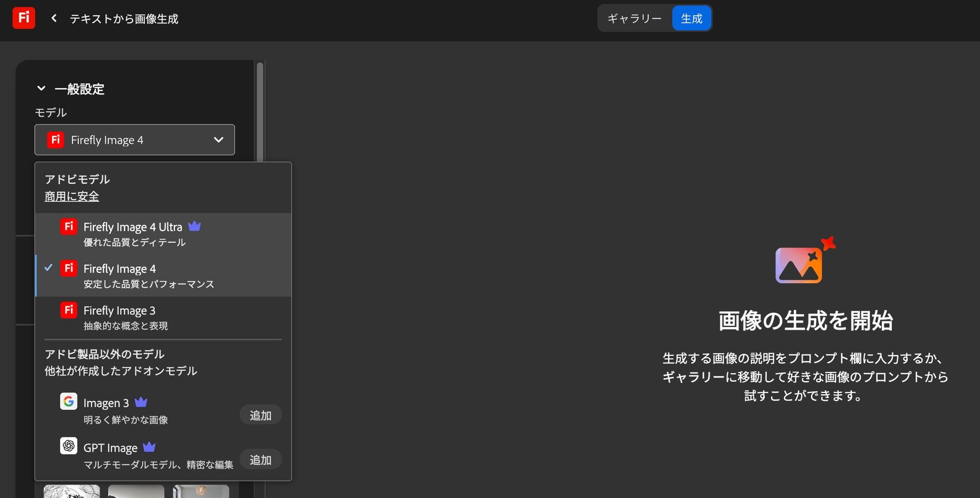Viewport: 980px width, 498px height.
Task: Click the アドビモデル section label
Action: [x=77, y=180]
